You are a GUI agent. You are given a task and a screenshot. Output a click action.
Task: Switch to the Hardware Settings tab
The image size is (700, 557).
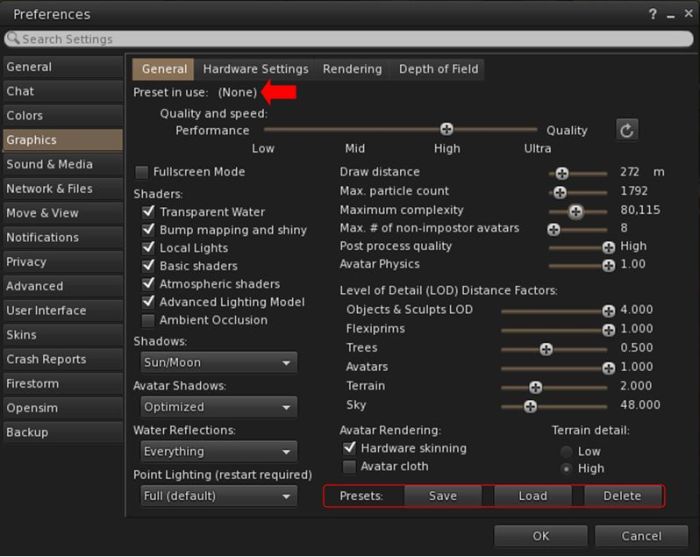coord(255,69)
